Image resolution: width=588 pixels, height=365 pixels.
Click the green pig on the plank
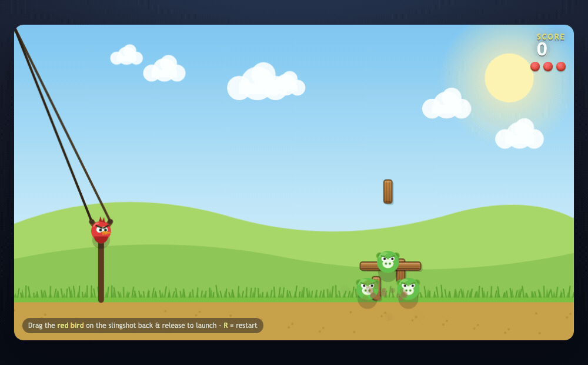click(387, 261)
